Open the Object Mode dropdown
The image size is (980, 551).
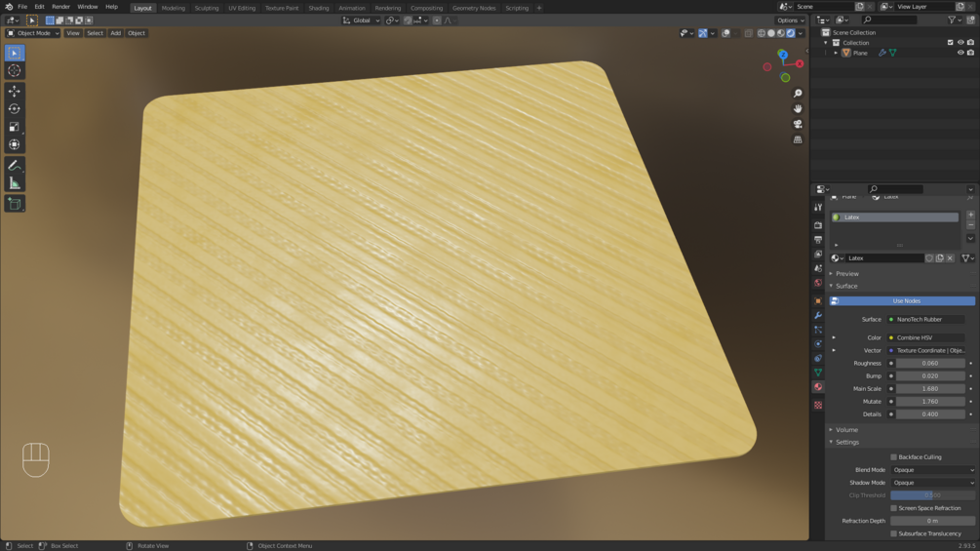click(x=32, y=33)
